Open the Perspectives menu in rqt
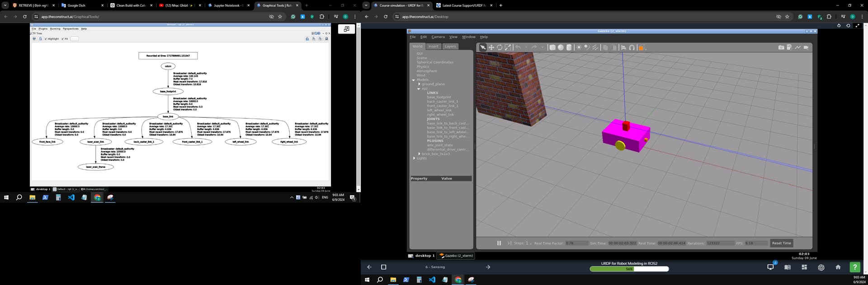Screen dimensions: 868x285 click(x=71, y=29)
